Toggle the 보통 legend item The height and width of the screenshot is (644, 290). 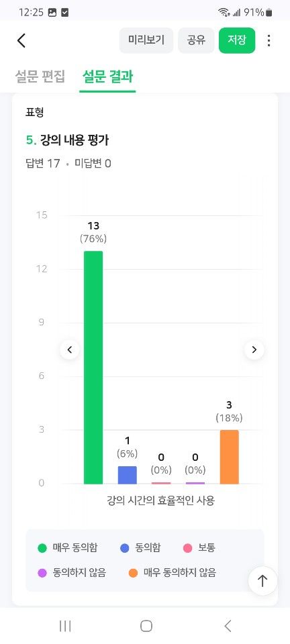[x=199, y=547]
